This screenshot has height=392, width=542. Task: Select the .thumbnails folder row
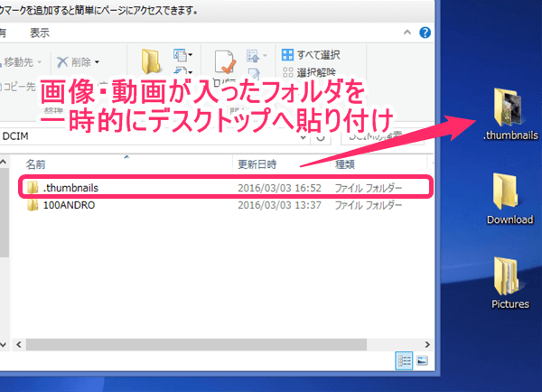(225, 188)
